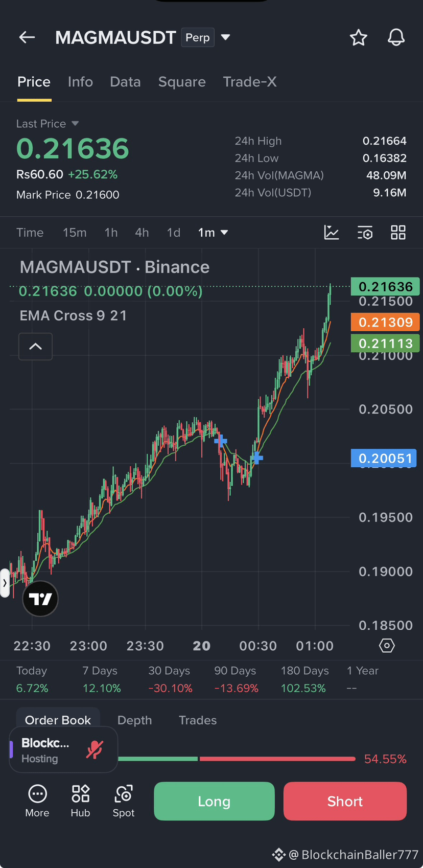Screen dimensions: 423x868
Task: Tap the Rs60.60 converted price
Action: tap(40, 174)
